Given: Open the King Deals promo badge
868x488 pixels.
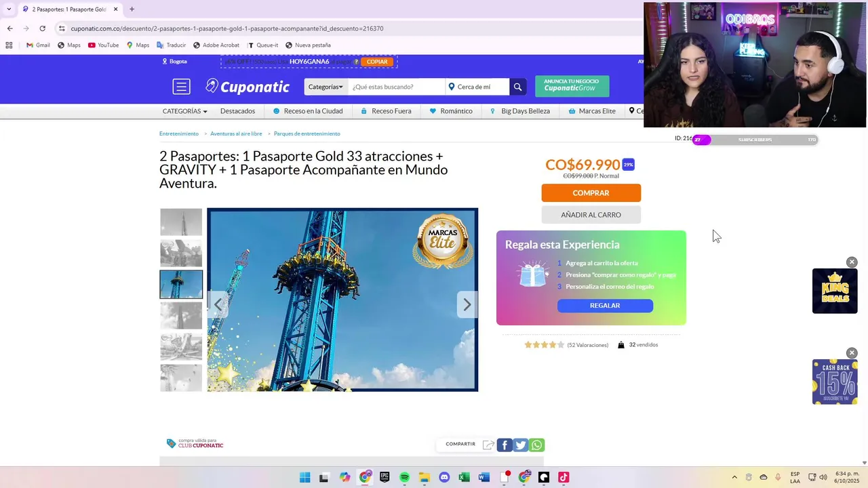Looking at the screenshot, I should click(x=835, y=291).
